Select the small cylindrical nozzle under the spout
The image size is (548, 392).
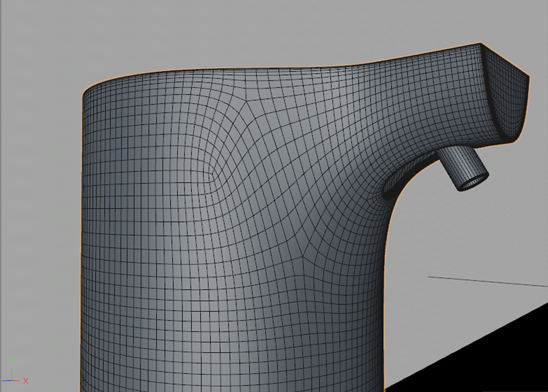click(462, 169)
